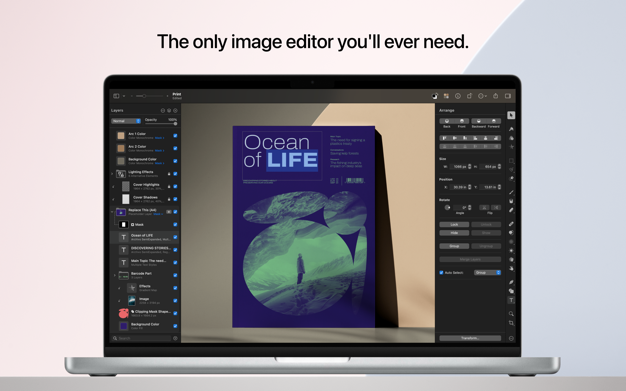Screen dimensions: 626x391
Task: Click the zoom slider in title bar
Action: coord(150,96)
